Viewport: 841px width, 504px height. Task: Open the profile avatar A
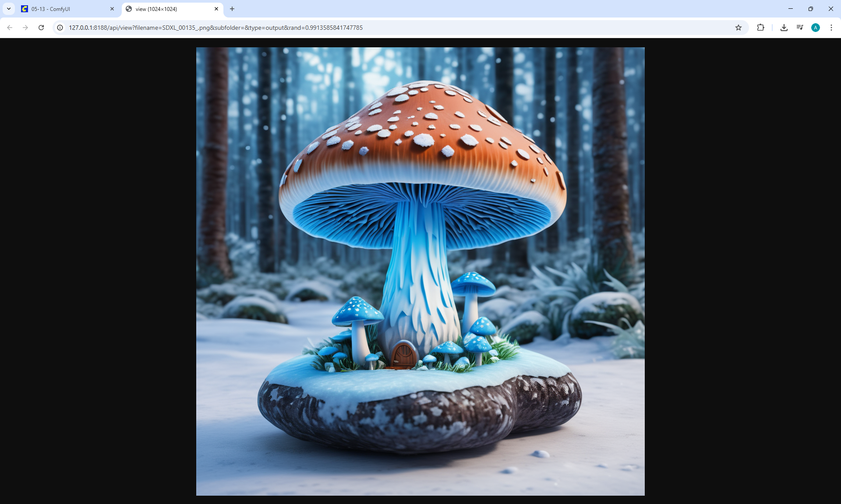coord(816,28)
